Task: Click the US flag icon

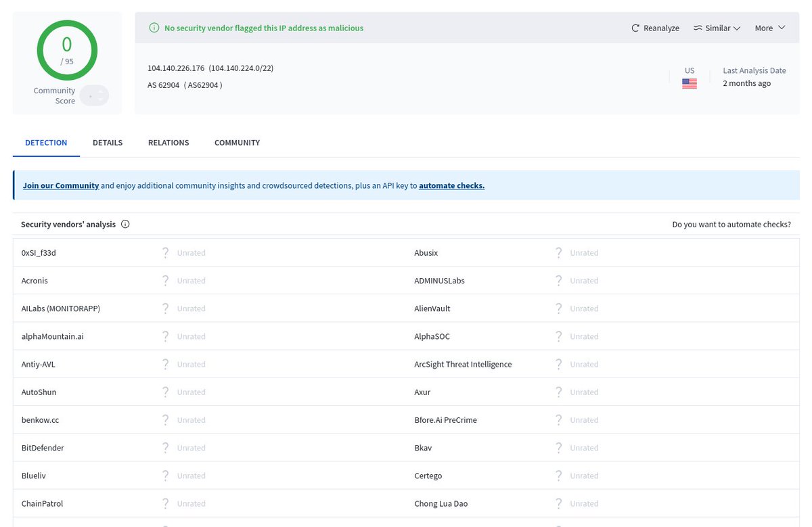Action: (690, 84)
